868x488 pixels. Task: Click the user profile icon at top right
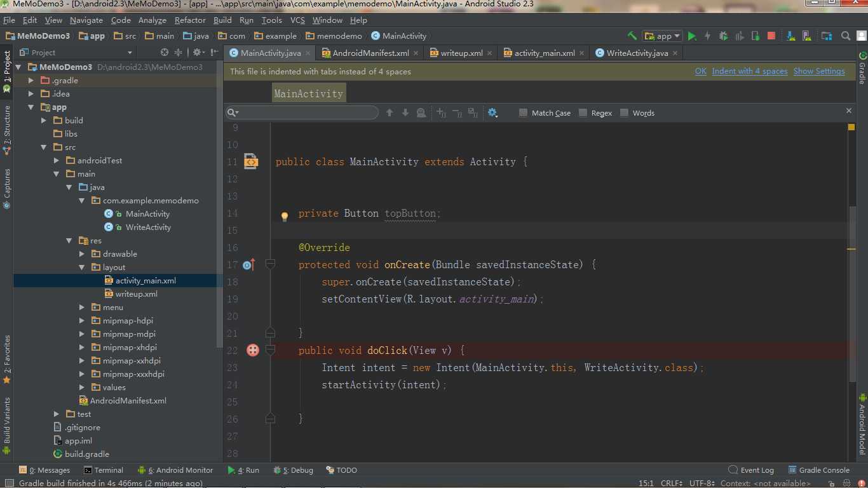pyautogui.click(x=860, y=36)
